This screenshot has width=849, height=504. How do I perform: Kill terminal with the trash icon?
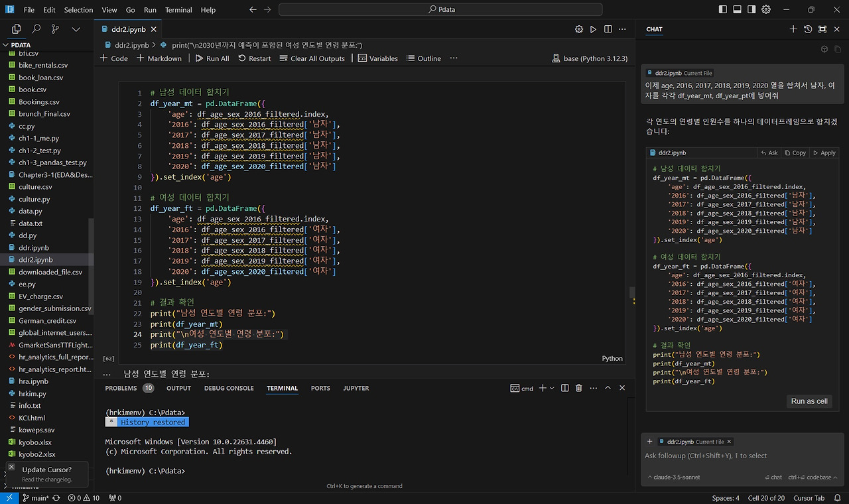click(x=579, y=388)
